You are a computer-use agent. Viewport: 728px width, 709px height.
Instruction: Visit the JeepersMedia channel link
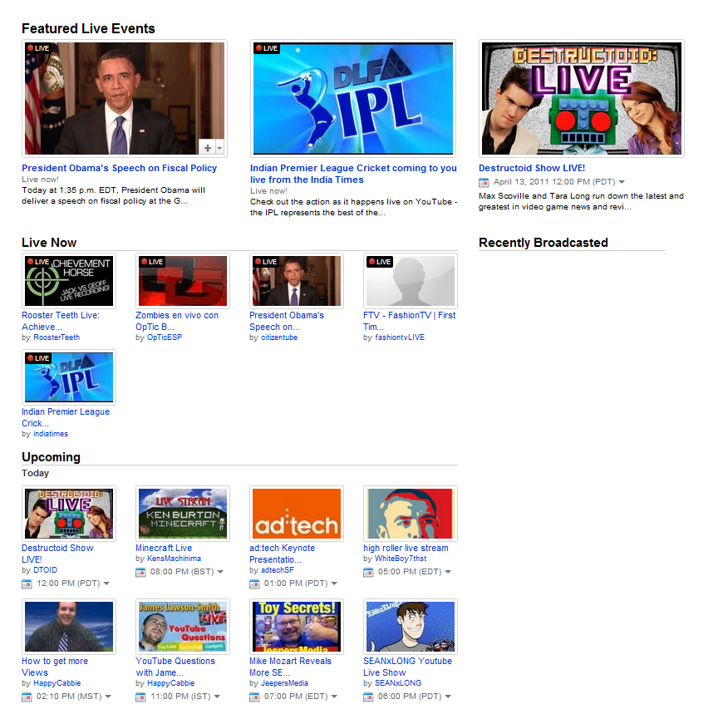click(x=284, y=683)
